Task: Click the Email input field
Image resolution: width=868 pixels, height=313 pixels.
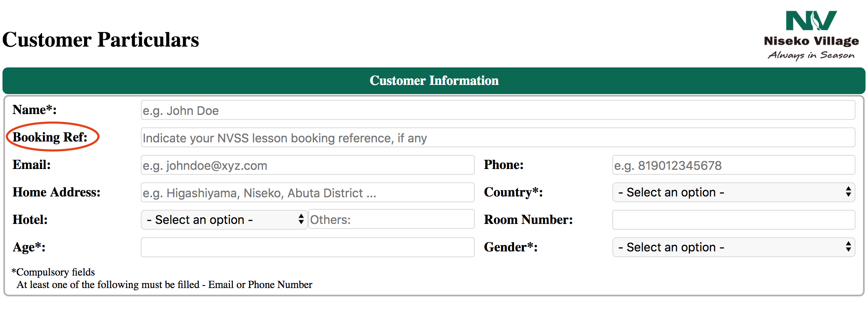Action: tap(307, 165)
